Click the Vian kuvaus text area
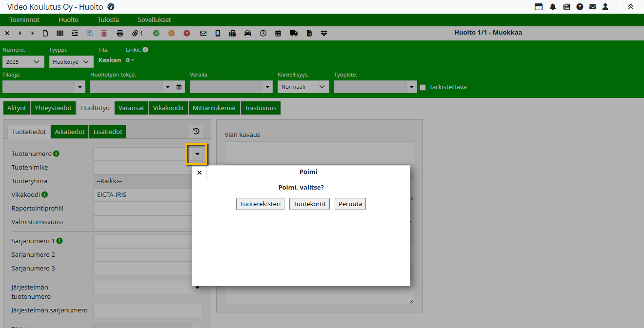This screenshot has height=328, width=644. [319, 153]
